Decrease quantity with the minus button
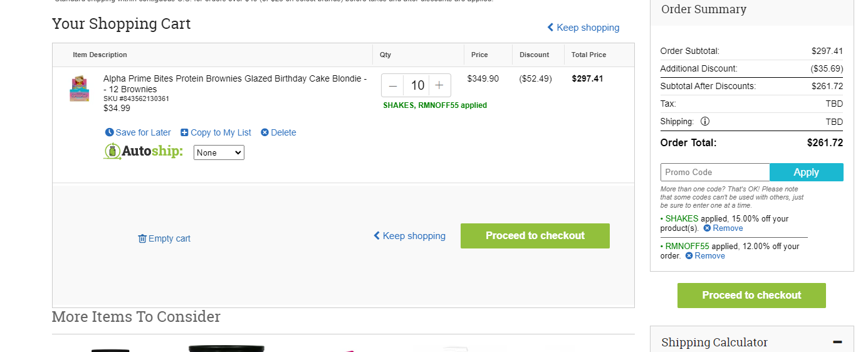This screenshot has width=868, height=352. pos(393,85)
